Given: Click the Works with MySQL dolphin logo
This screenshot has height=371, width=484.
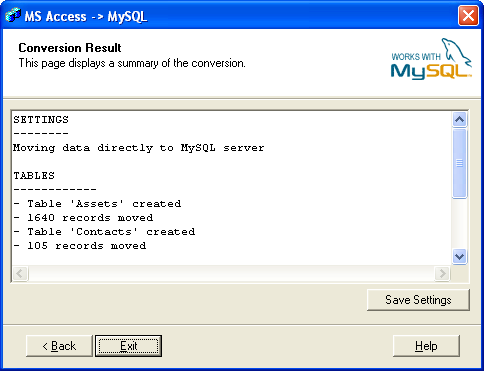Looking at the screenshot, I should click(x=431, y=59).
